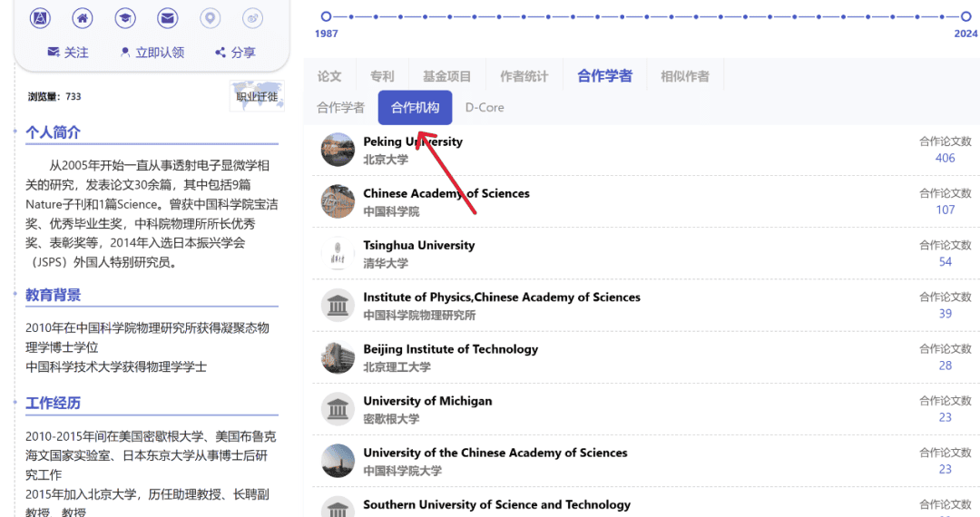Click Tsinghua University's paper count 54
The height and width of the screenshot is (517, 980).
pos(945,261)
